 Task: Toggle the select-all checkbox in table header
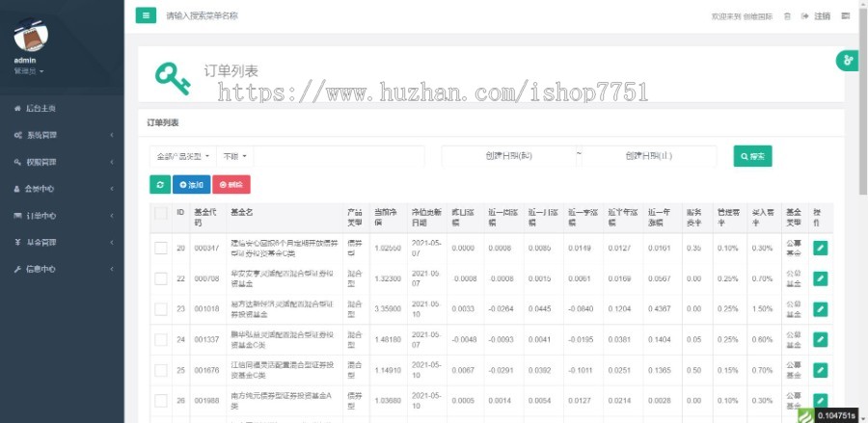tap(161, 213)
